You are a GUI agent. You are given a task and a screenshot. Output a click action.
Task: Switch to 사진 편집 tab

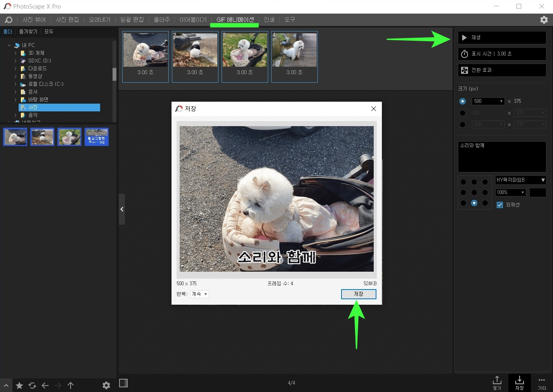tap(67, 20)
